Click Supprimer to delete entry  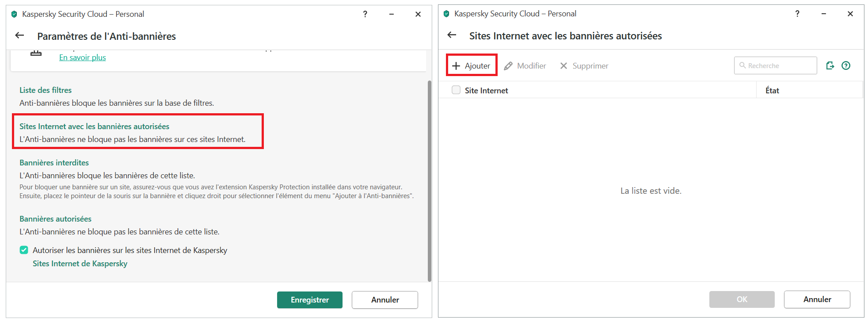coord(584,66)
